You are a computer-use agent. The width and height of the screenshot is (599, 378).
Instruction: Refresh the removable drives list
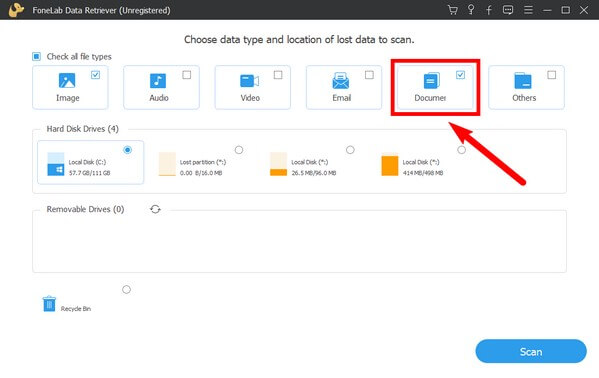(155, 209)
